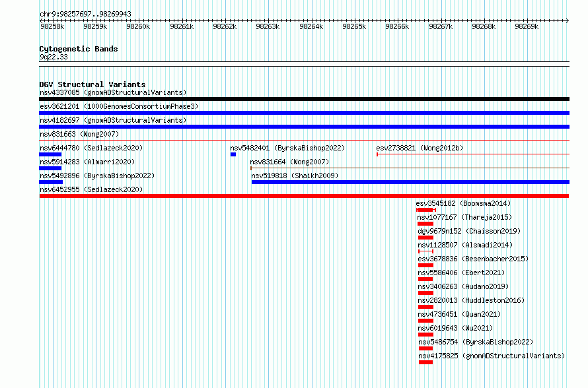The image size is (588, 388).
Task: Click the blue nsv4182697 variant bar
Action: 304,127
